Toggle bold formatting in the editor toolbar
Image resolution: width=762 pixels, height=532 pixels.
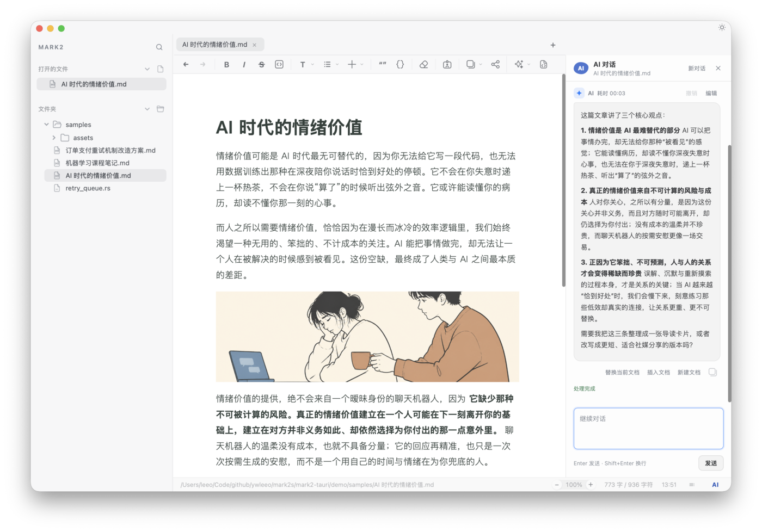[x=226, y=64]
